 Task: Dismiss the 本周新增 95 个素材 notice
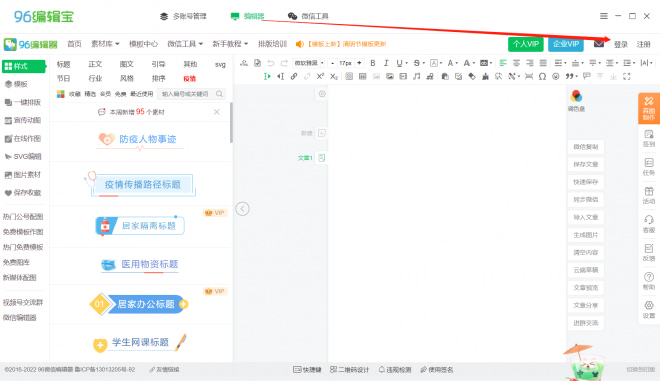click(216, 112)
